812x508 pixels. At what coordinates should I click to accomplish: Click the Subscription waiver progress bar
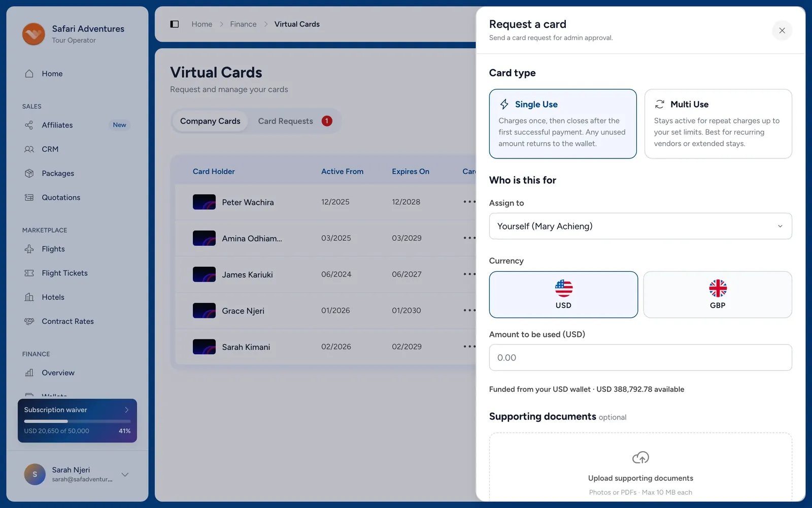click(x=77, y=421)
